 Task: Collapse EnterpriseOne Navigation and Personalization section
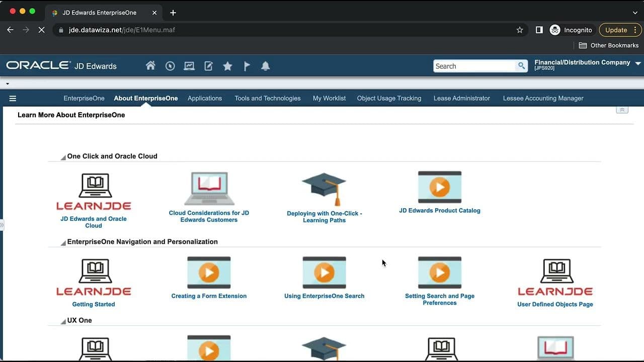[63, 243]
